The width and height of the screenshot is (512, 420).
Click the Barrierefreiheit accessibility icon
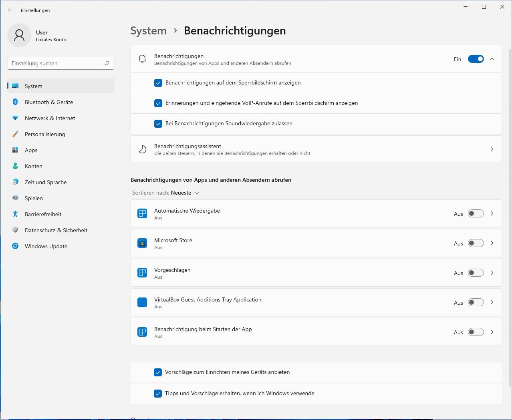[15, 214]
